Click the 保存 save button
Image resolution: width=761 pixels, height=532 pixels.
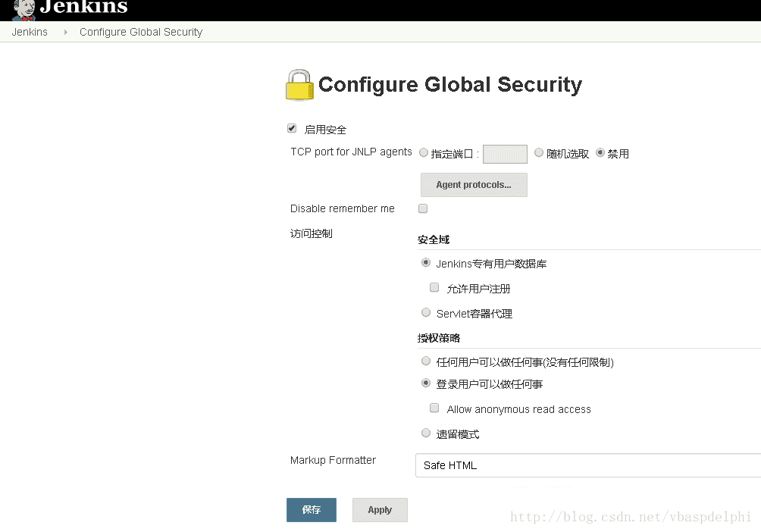(311, 510)
